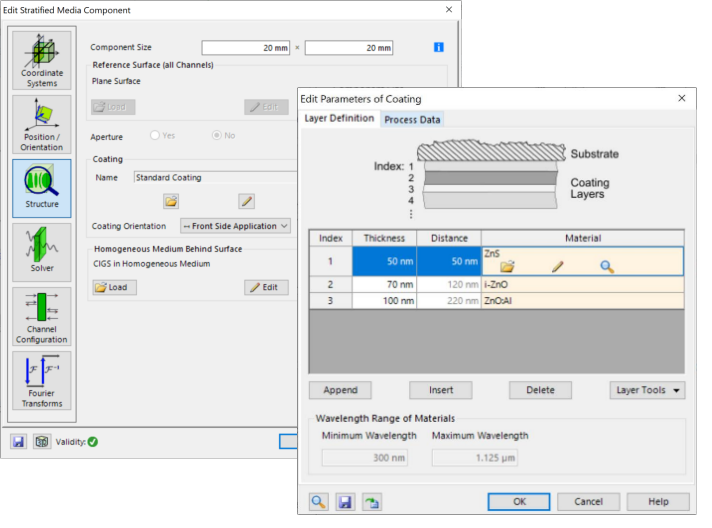The image size is (712, 528).
Task: Select the Aperture No radio button
Action: pyautogui.click(x=217, y=135)
